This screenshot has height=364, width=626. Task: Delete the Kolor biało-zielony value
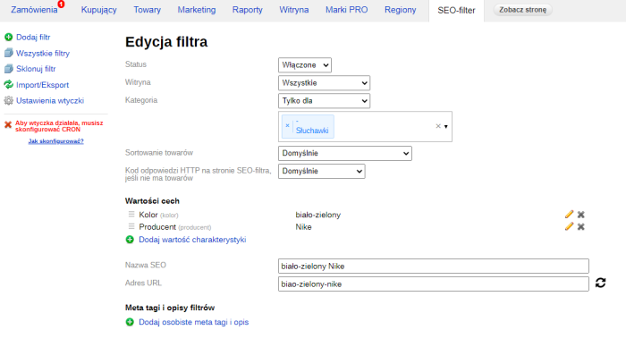click(581, 215)
